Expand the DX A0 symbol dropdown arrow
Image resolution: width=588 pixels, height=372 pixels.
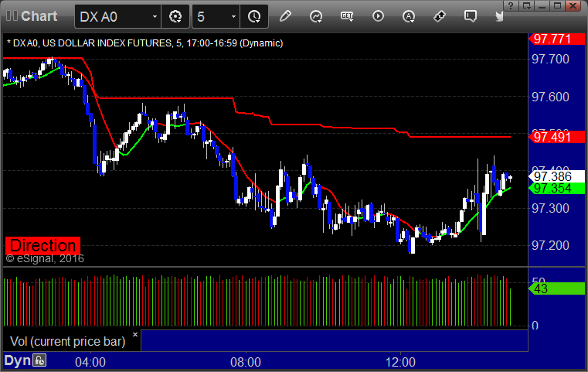tap(155, 16)
